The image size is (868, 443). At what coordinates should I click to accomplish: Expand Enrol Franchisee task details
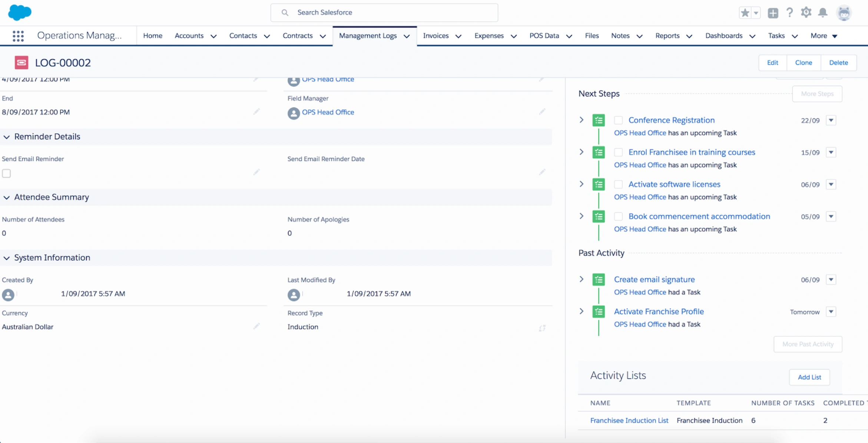pyautogui.click(x=582, y=152)
